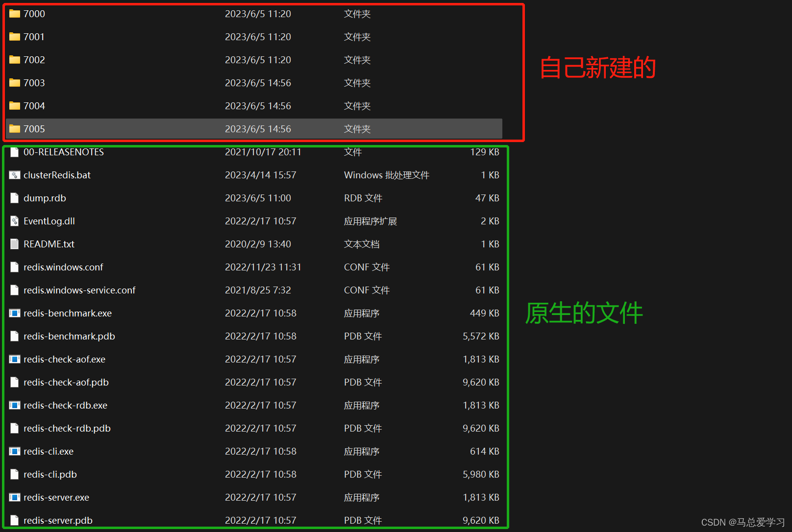
Task: Click the date 2022/11/23 11:31
Action: pos(263,267)
